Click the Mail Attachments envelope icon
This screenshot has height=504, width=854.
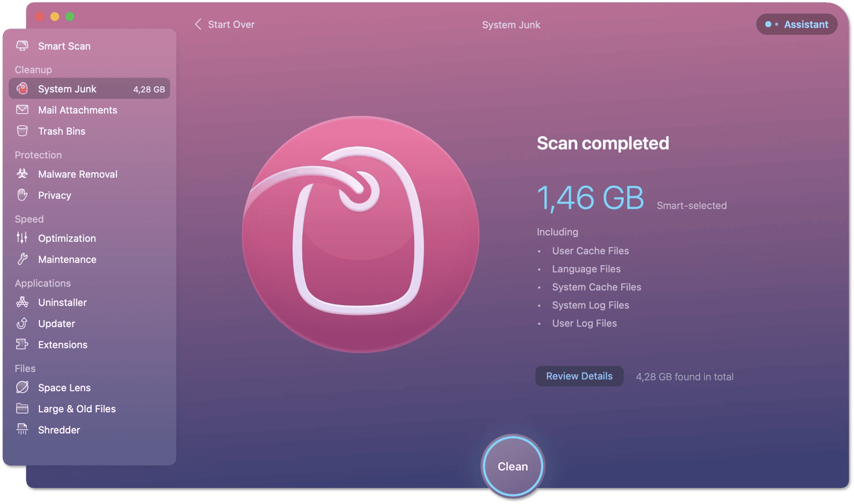pos(22,110)
